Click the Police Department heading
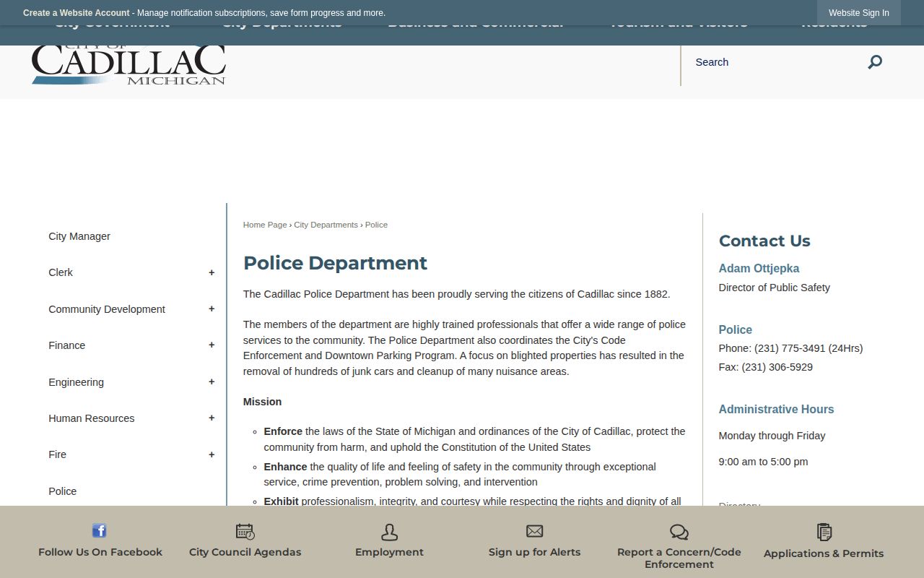This screenshot has width=924, height=578. coord(335,263)
